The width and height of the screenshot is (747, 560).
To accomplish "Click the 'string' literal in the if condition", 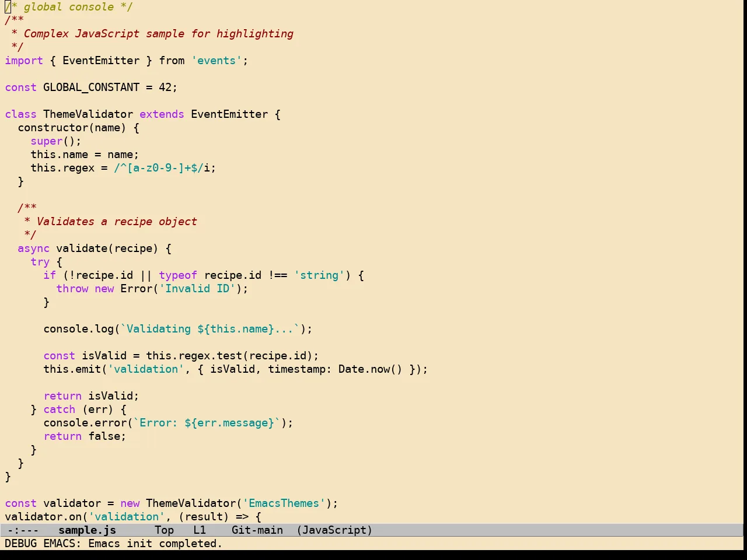I will (319, 275).
